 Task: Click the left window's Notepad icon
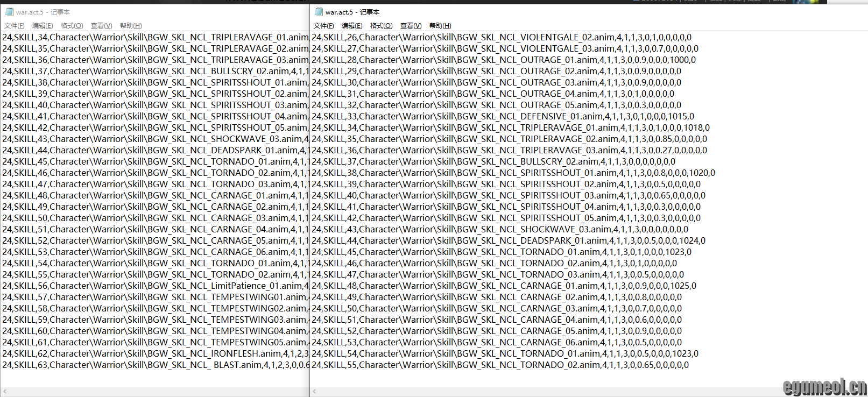pyautogui.click(x=9, y=12)
